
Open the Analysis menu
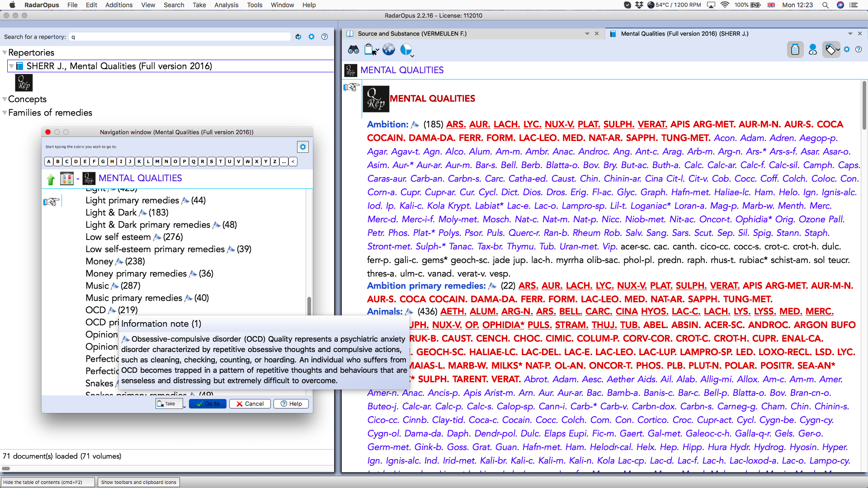226,5
